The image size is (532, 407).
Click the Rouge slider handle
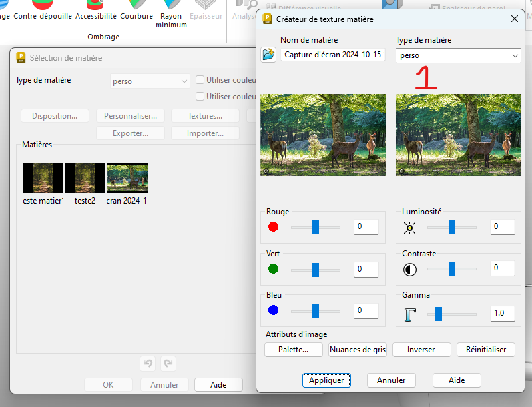click(x=315, y=227)
